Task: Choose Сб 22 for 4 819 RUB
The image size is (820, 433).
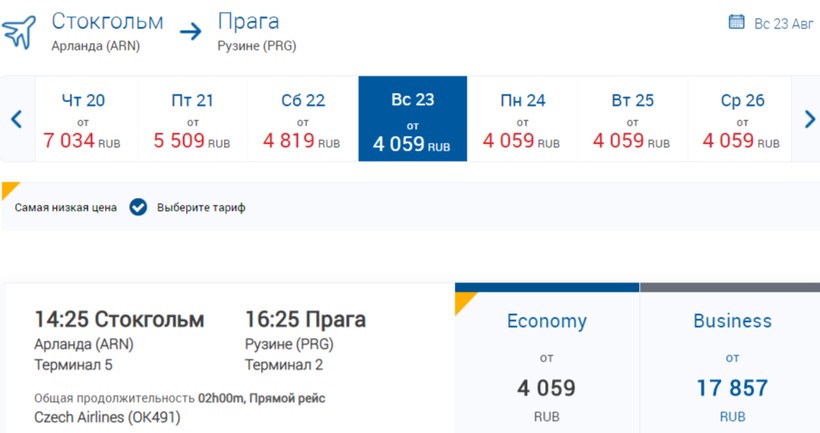Action: pyautogui.click(x=303, y=119)
